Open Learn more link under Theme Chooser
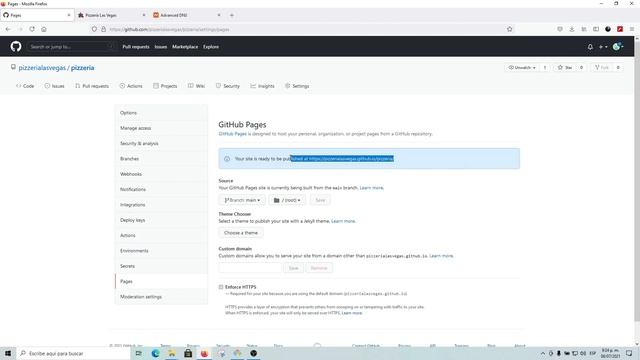Screen dimensions: 640x360 343,221
